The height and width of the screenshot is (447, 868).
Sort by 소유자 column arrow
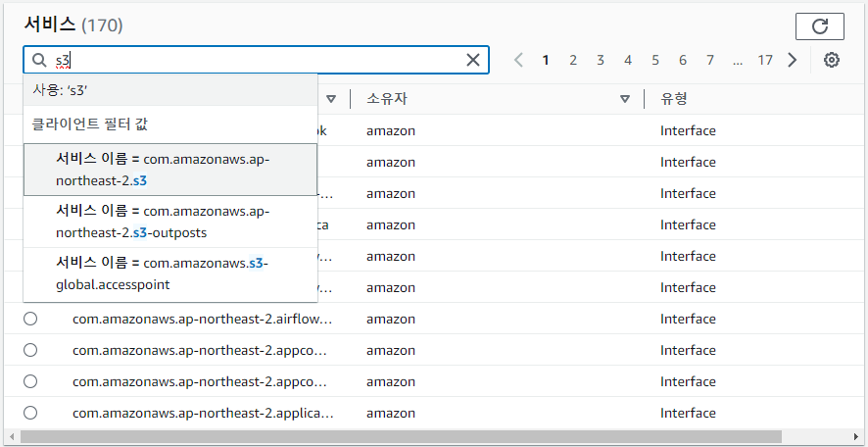pyautogui.click(x=625, y=99)
